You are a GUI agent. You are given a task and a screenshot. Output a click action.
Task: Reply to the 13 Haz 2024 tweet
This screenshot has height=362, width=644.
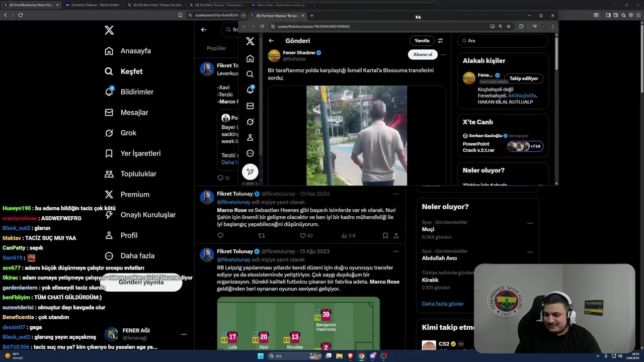[x=220, y=235]
